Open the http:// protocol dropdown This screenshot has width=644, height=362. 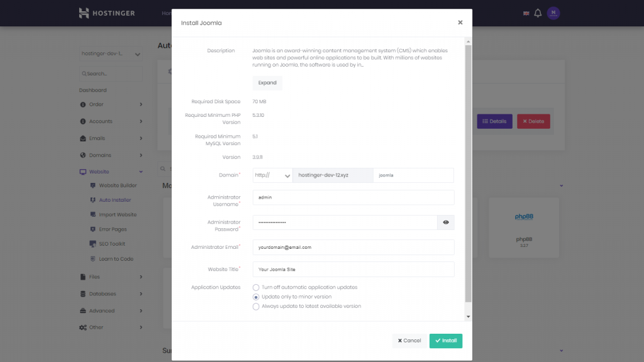(272, 176)
